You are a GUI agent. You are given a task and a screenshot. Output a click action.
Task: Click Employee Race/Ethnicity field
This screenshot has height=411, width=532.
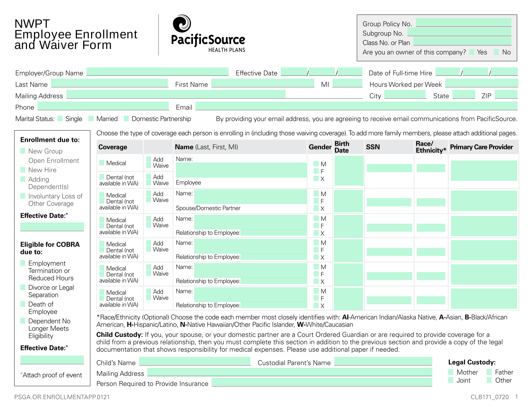(431, 168)
